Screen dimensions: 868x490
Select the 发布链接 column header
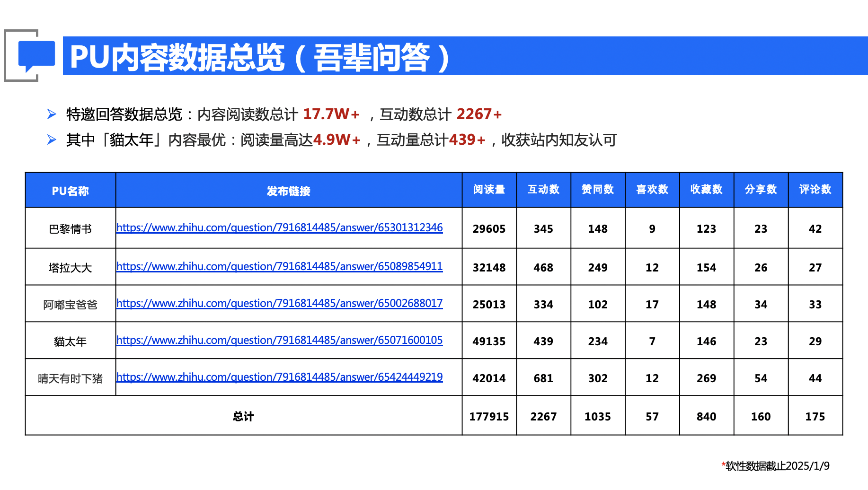point(288,191)
